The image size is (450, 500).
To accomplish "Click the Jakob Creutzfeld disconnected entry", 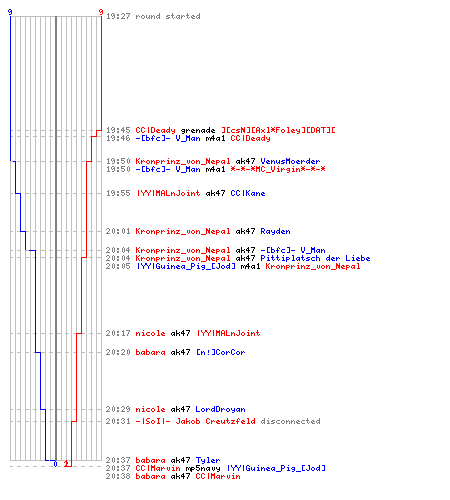I will point(213,421).
